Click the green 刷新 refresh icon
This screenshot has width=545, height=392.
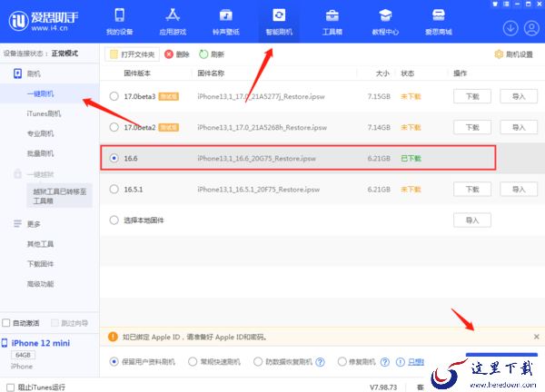(203, 54)
